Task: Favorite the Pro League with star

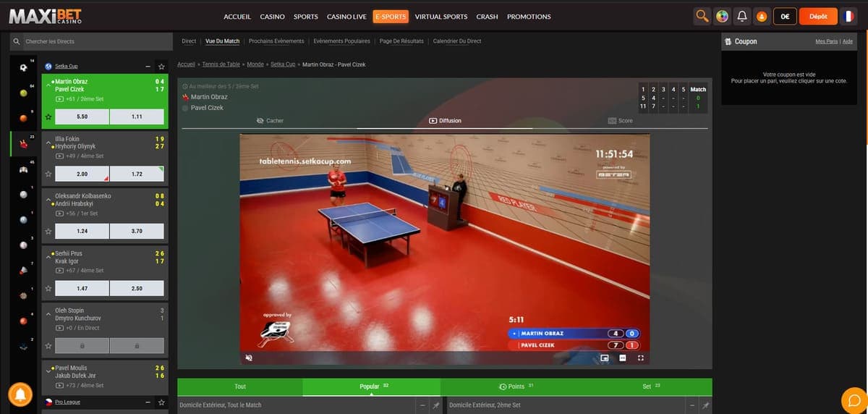Action: click(x=161, y=402)
